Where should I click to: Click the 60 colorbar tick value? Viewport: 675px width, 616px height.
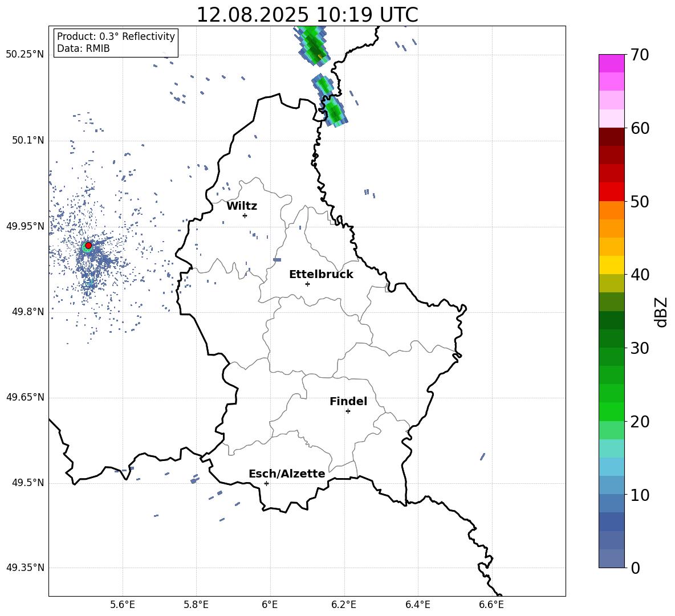[640, 128]
